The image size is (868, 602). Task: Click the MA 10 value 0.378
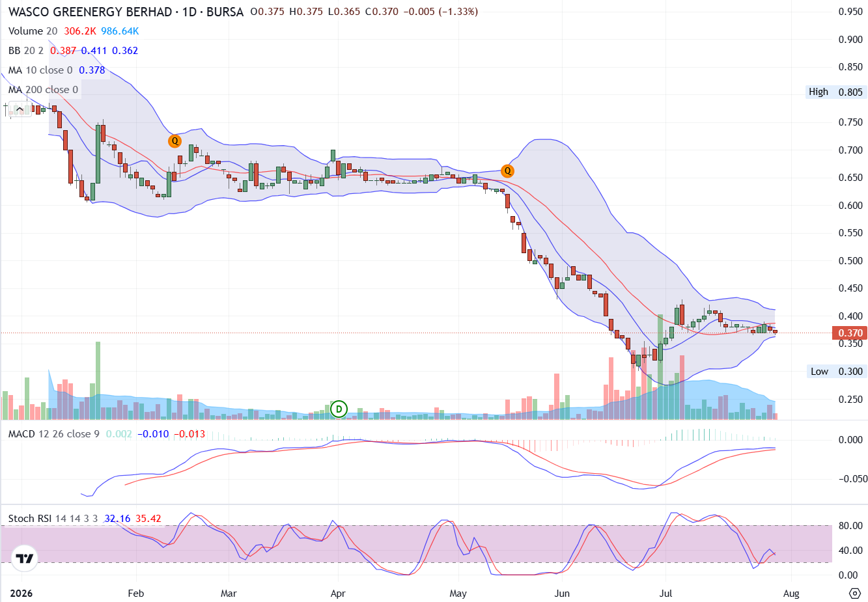(92, 70)
